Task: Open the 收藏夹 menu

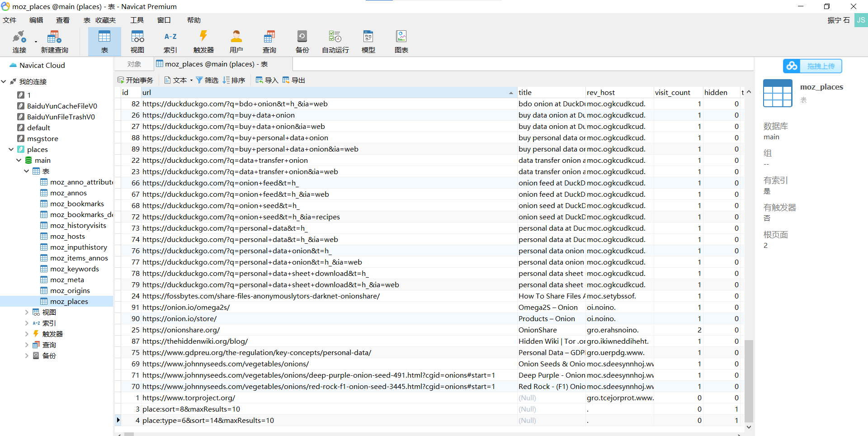Action: (x=106, y=20)
